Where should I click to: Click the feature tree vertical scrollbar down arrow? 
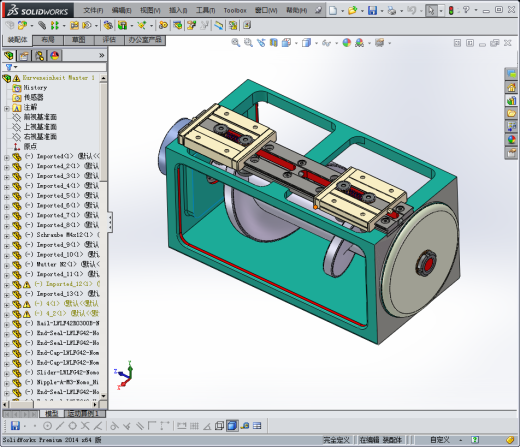coord(103,396)
